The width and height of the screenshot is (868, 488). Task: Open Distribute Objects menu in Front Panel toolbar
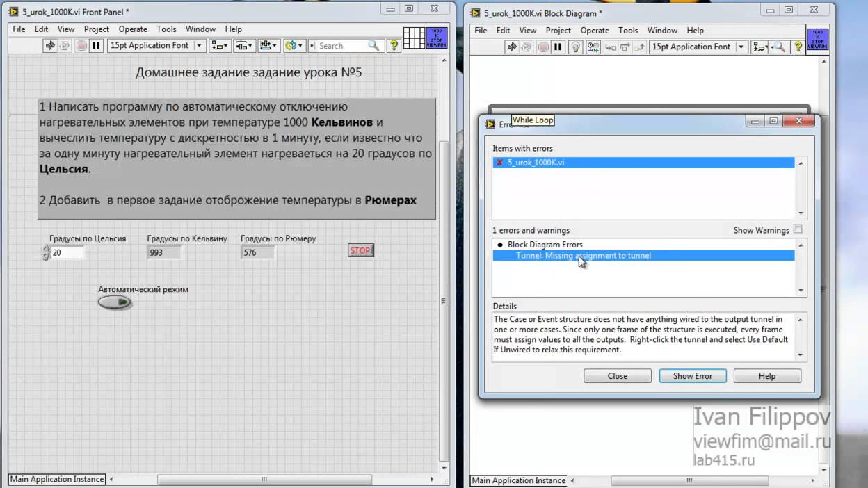[244, 46]
